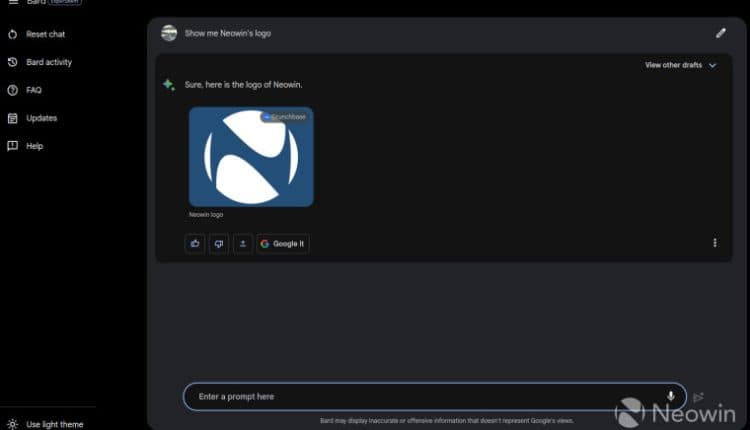750x430 pixels.
Task: Select the 'Show me Neowin's logo' prompt text
Action: tap(228, 33)
